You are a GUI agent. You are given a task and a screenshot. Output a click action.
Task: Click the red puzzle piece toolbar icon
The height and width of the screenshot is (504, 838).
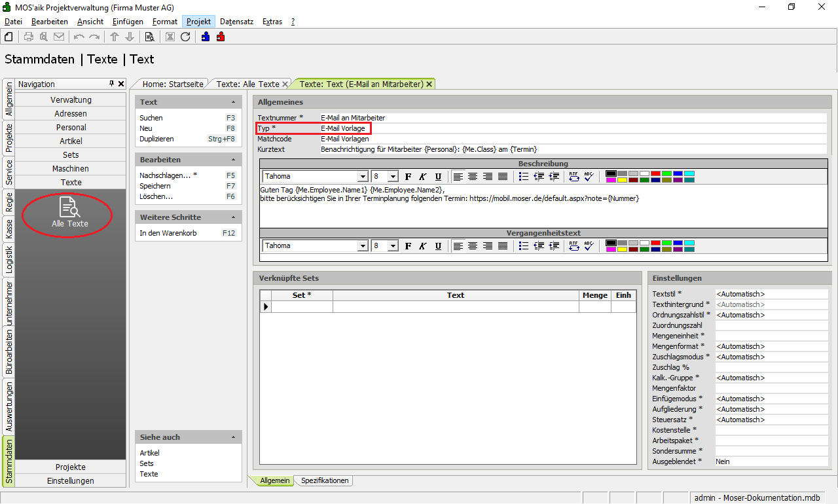221,37
